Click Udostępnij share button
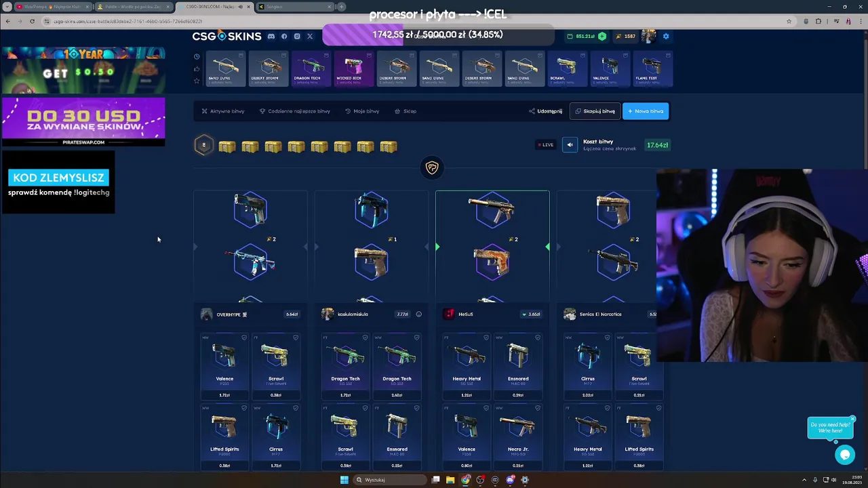Viewport: 868px width, 488px height. tap(546, 111)
